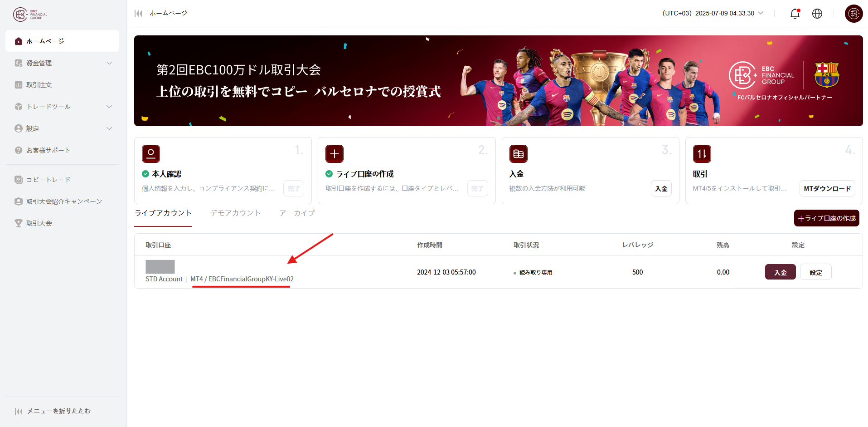Image resolution: width=868 pixels, height=427 pixels.
Task: Open notifications bell icon
Action: tap(795, 14)
